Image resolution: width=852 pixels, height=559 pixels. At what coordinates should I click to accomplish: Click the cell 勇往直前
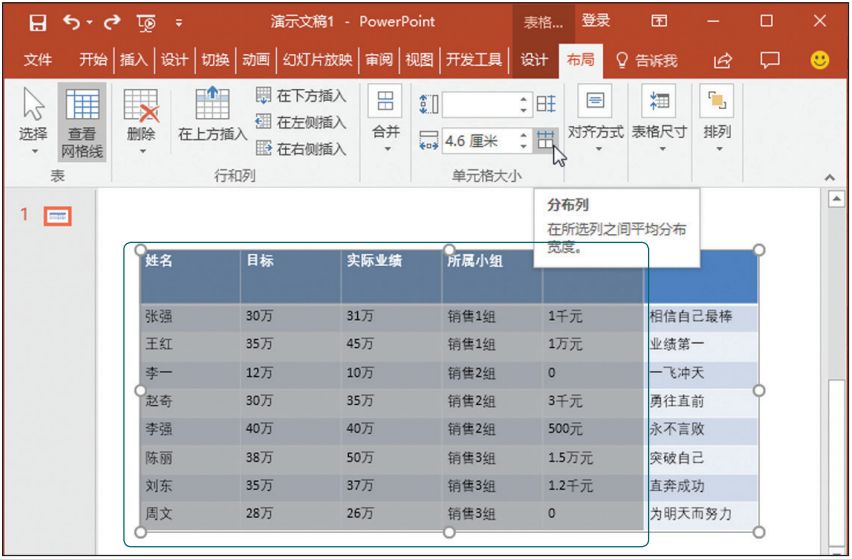pyautogui.click(x=701, y=401)
